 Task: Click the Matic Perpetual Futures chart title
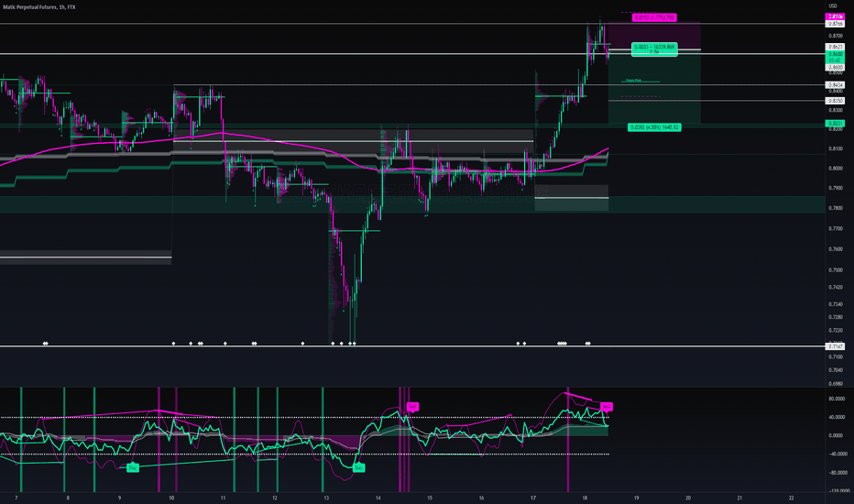click(39, 7)
